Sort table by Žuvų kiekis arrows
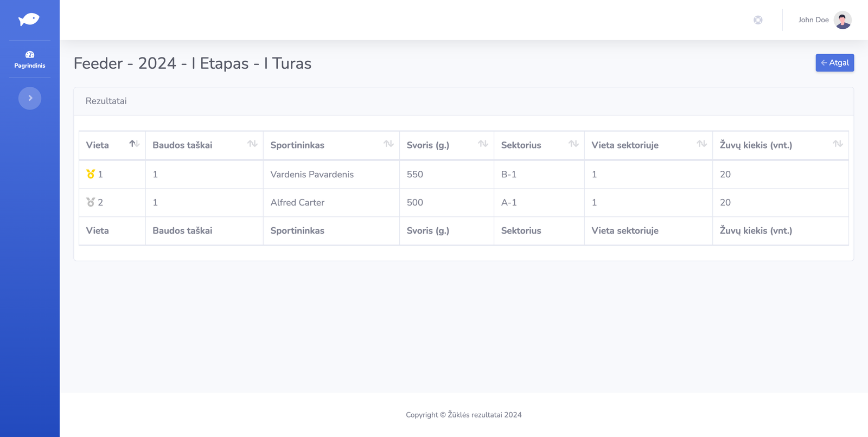Image resolution: width=868 pixels, height=437 pixels. pyautogui.click(x=838, y=144)
